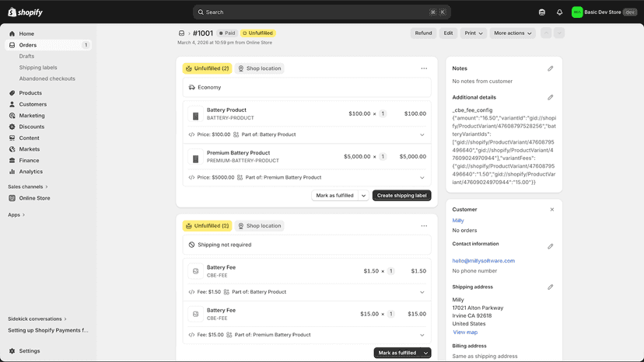Open Finance in the sidebar
Image resolution: width=644 pixels, height=362 pixels.
(29, 161)
